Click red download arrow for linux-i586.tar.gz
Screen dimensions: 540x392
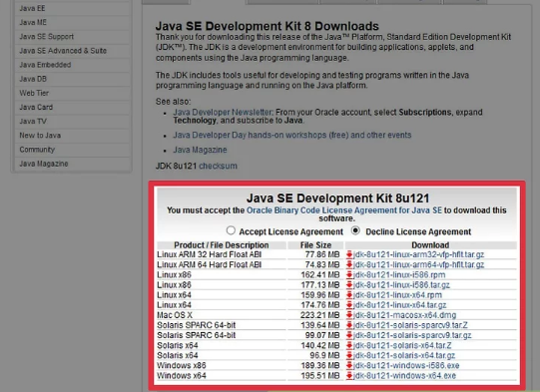(349, 285)
